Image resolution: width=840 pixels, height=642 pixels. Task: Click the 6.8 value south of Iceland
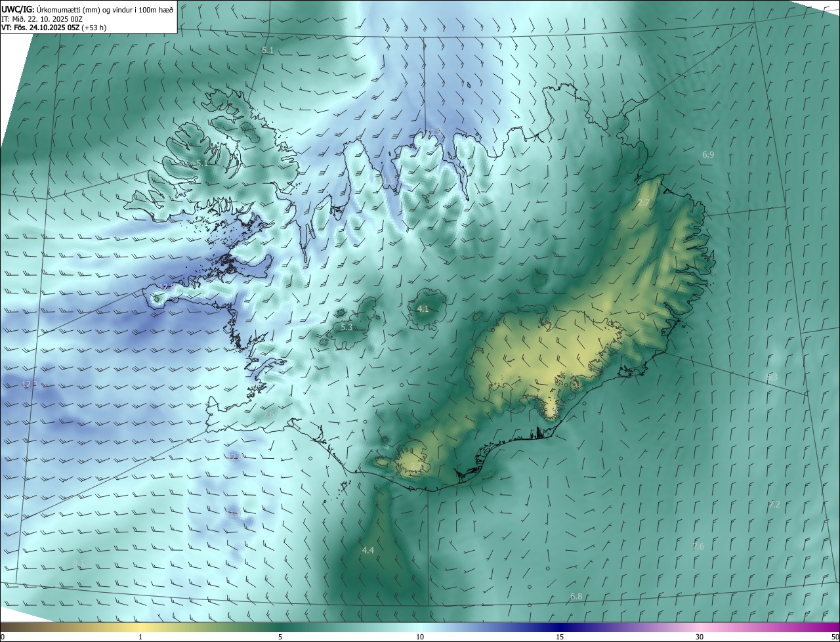pyautogui.click(x=576, y=596)
